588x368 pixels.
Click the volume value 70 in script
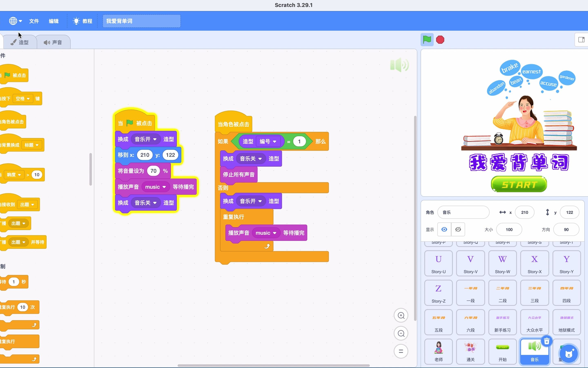point(153,171)
